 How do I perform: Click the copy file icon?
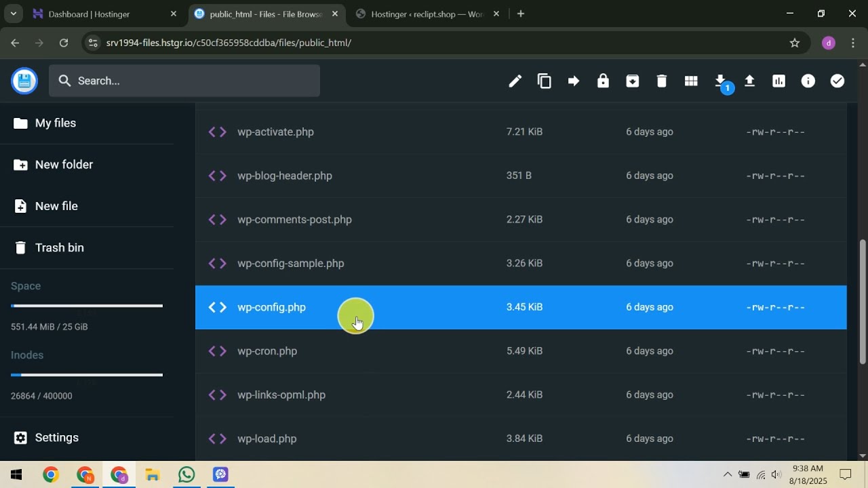545,81
